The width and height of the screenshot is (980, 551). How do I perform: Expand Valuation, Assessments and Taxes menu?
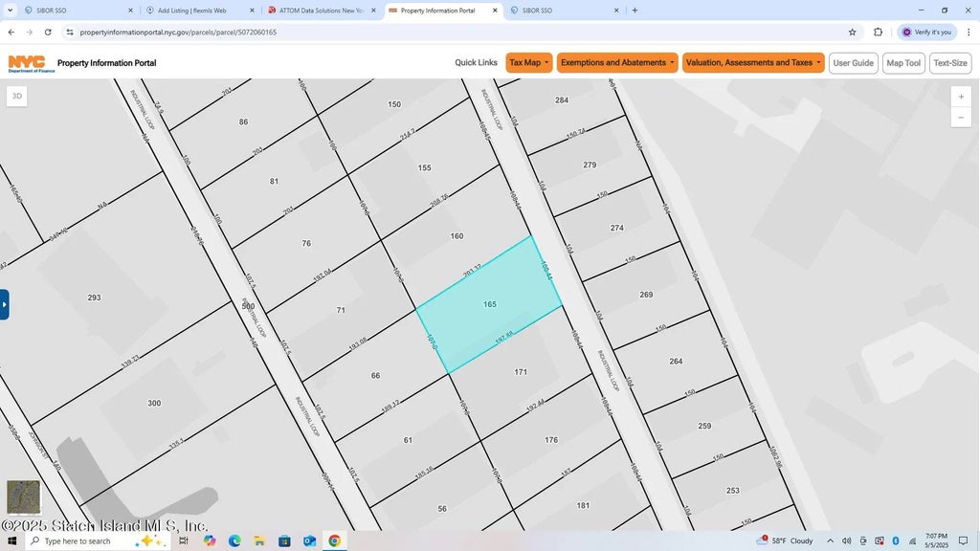[x=753, y=63]
